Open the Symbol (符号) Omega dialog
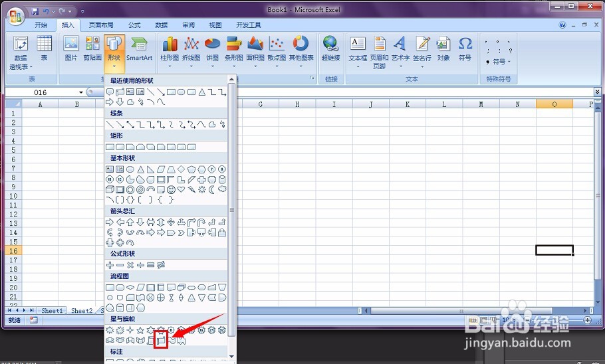 [465, 48]
